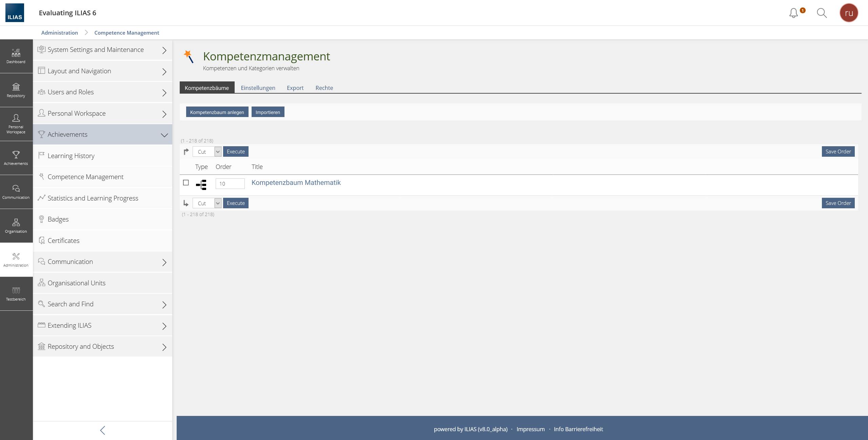The height and width of the screenshot is (440, 868).
Task: Open the notifications bell icon
Action: [x=793, y=13]
